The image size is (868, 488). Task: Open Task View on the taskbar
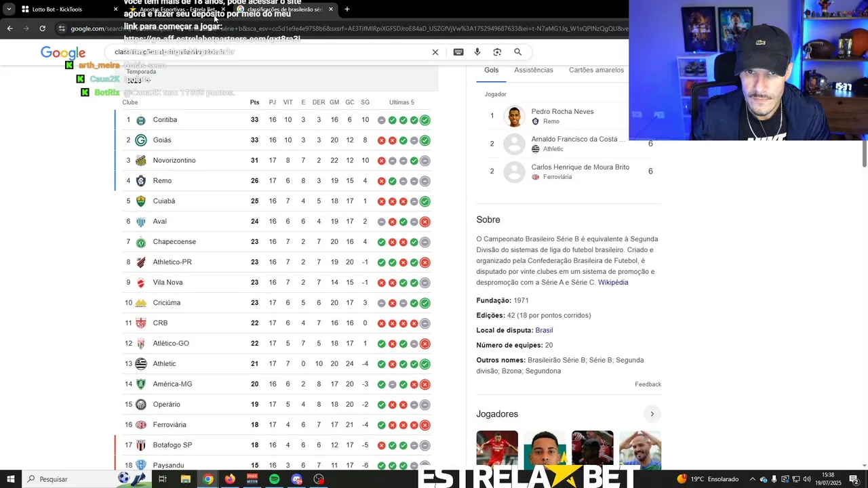click(163, 479)
